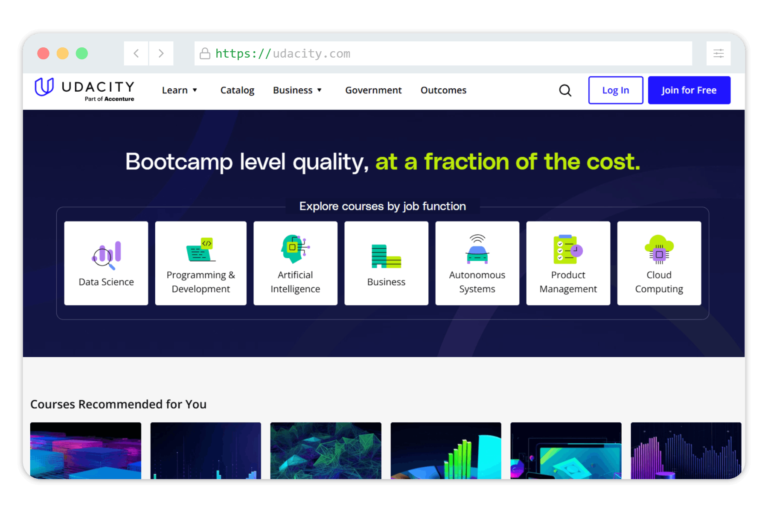Select the Business card label
This screenshot has height=512, width=768.
pos(386,282)
